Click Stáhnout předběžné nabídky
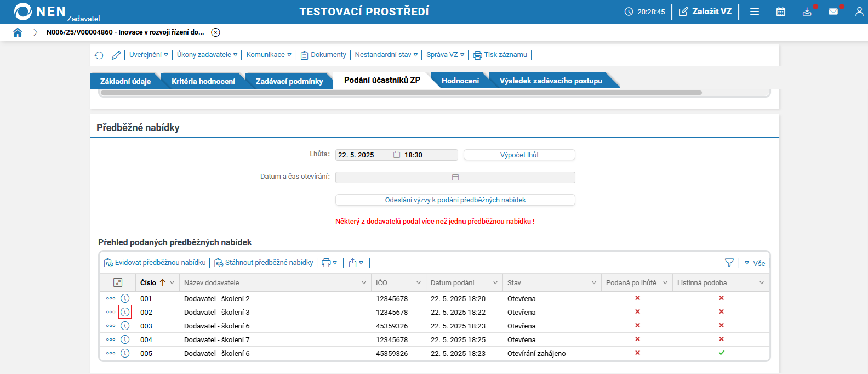Image resolution: width=868 pixels, height=374 pixels. (x=264, y=263)
